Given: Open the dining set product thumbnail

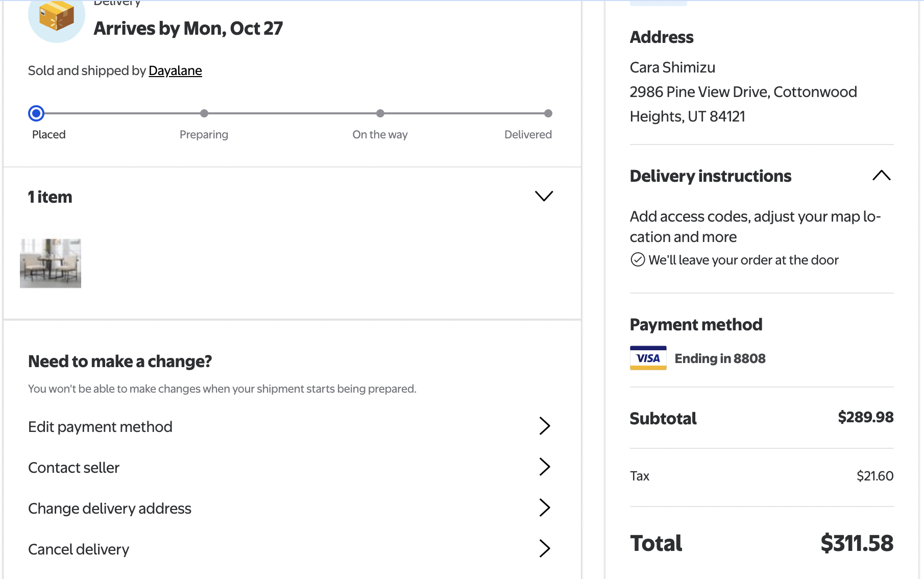Looking at the screenshot, I should [51, 263].
